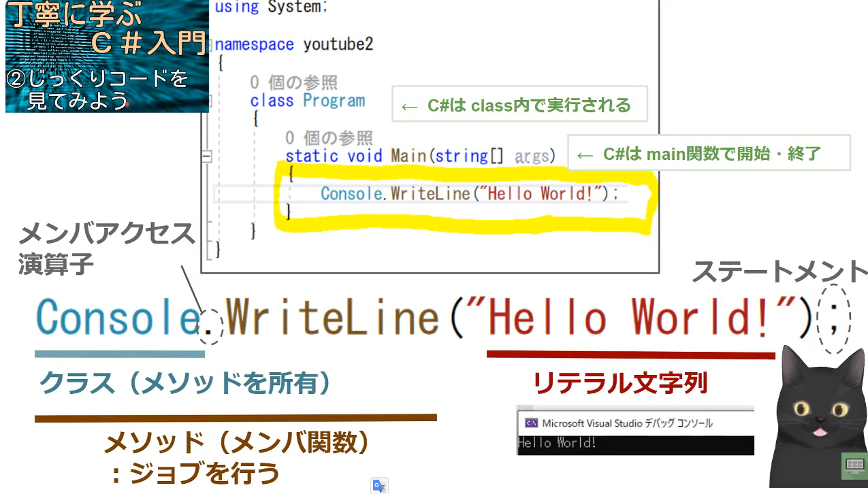Click the debug console window title icon
This screenshot has width=868, height=494.
[532, 423]
